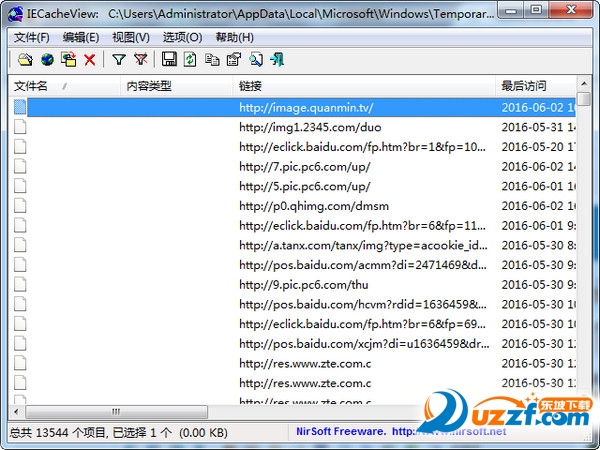Open the 选项(O) menu
This screenshot has width=600, height=450.
pos(183,38)
